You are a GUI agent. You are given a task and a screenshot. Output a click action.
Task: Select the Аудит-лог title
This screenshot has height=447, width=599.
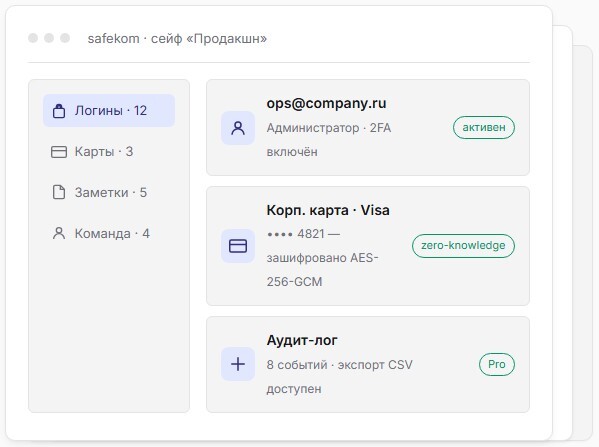pos(302,340)
